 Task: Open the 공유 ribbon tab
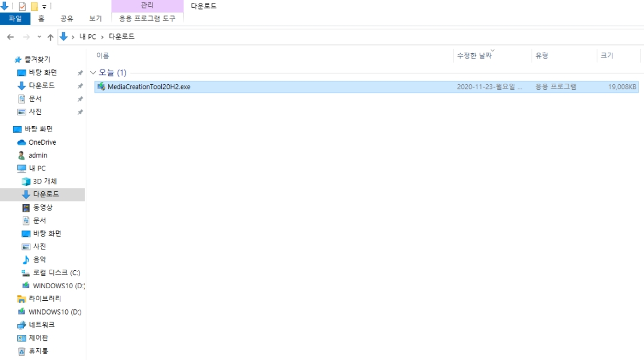[x=66, y=19]
